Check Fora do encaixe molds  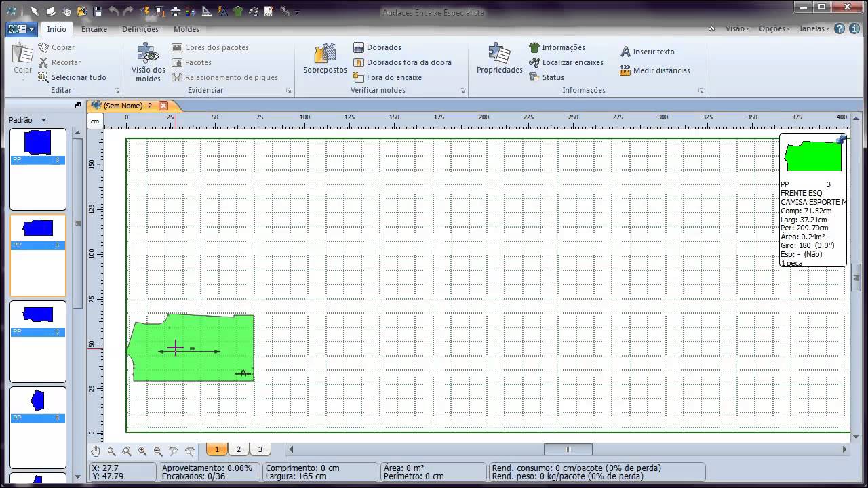coord(388,77)
